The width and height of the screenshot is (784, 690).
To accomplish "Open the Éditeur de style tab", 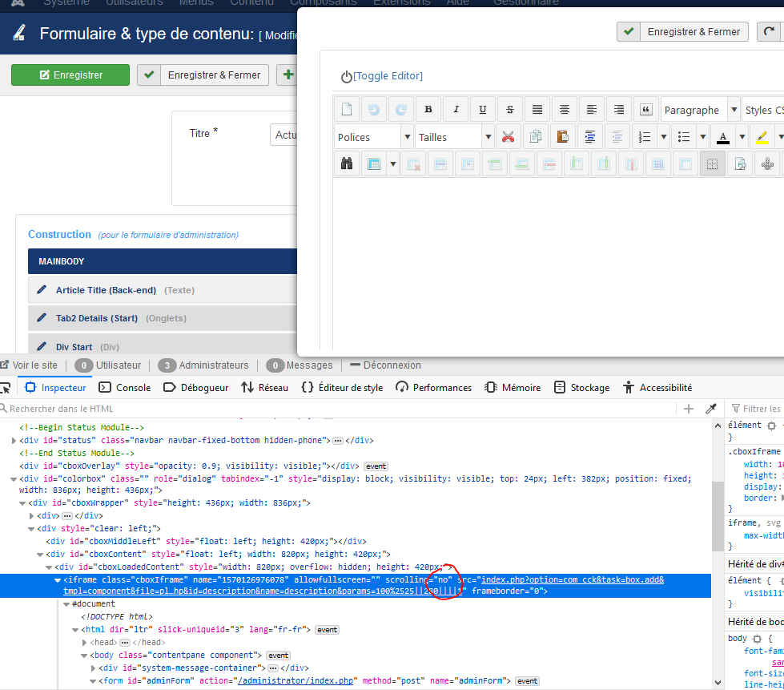I will (343, 388).
